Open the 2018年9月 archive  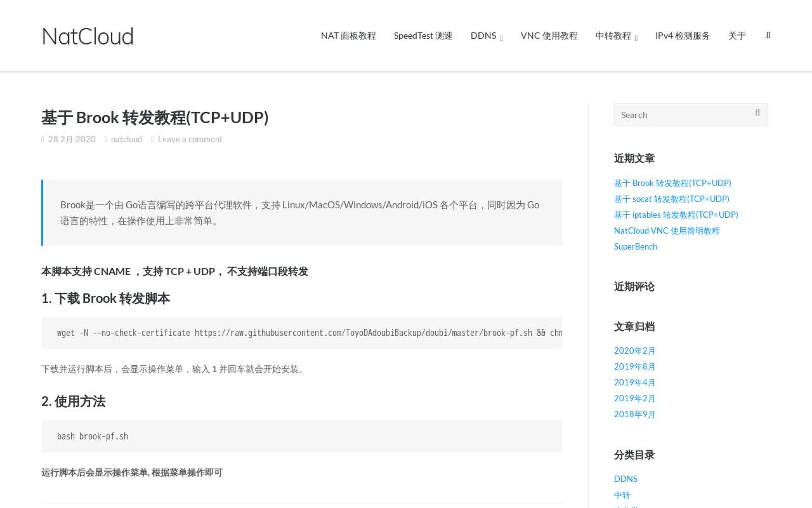click(635, 414)
